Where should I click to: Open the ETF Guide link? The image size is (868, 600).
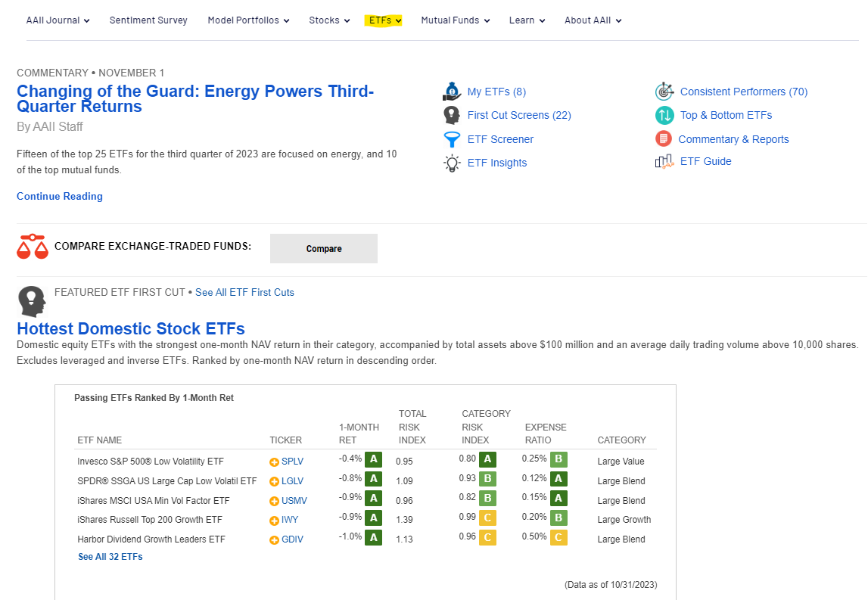(x=706, y=162)
